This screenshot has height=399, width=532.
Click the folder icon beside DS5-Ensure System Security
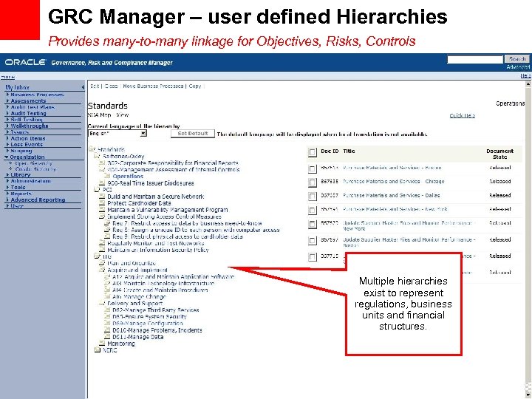point(108,316)
